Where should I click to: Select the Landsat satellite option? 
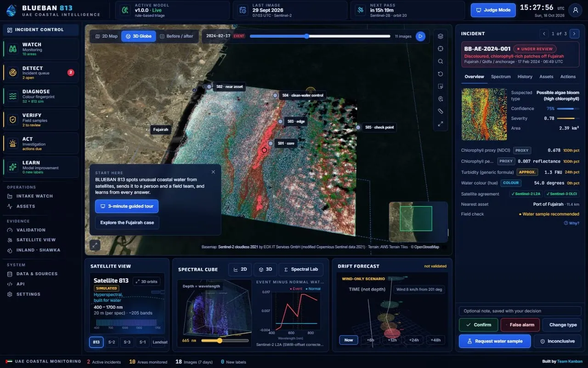tap(160, 342)
